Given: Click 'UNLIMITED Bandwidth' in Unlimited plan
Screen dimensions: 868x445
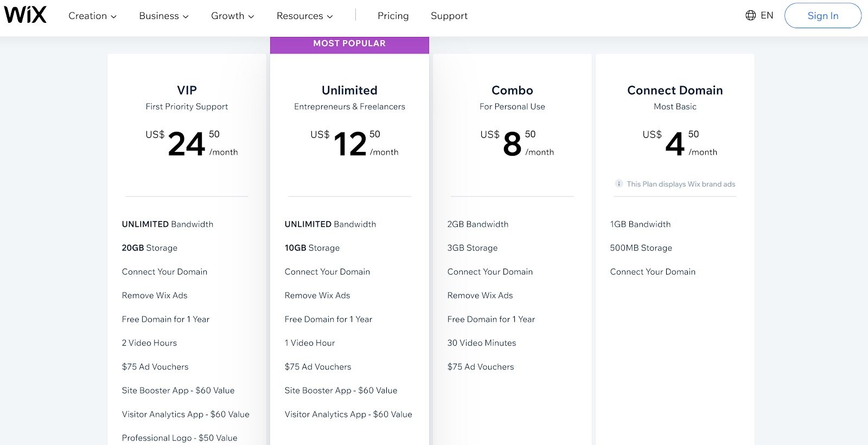Looking at the screenshot, I should point(330,224).
